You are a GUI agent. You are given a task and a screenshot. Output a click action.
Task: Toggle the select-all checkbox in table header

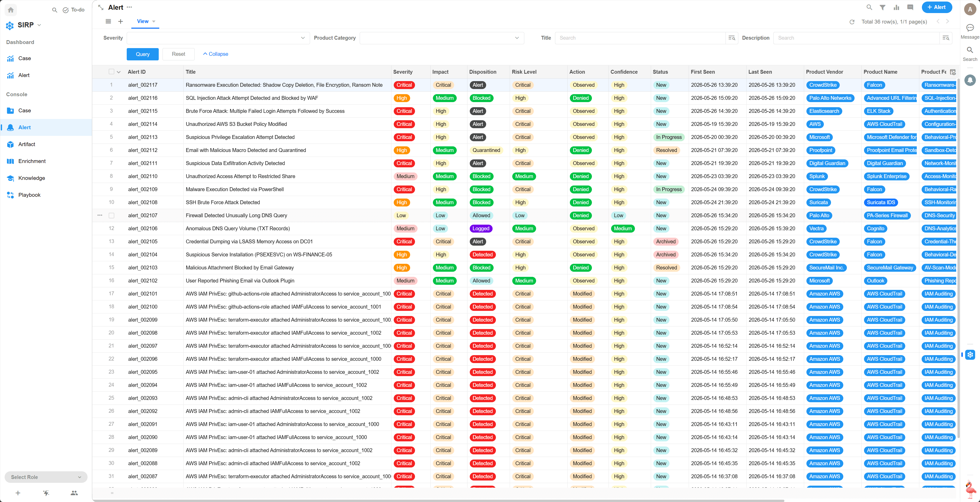click(x=111, y=71)
